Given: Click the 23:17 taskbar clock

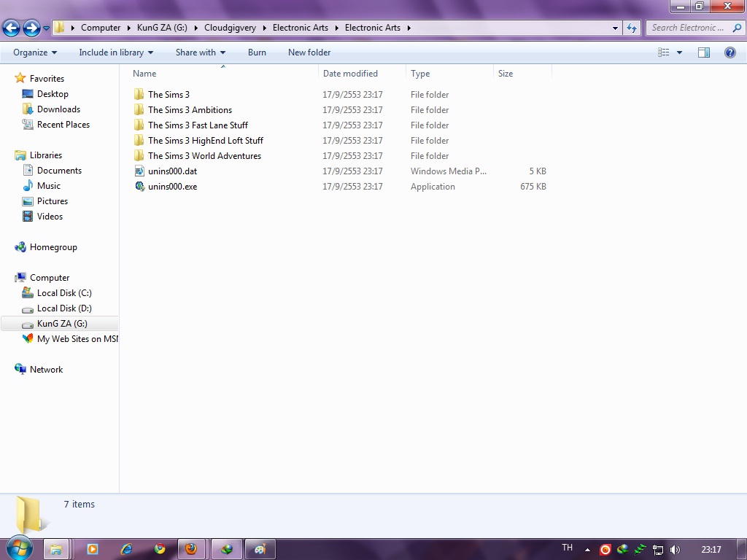Looking at the screenshot, I should [x=711, y=550].
